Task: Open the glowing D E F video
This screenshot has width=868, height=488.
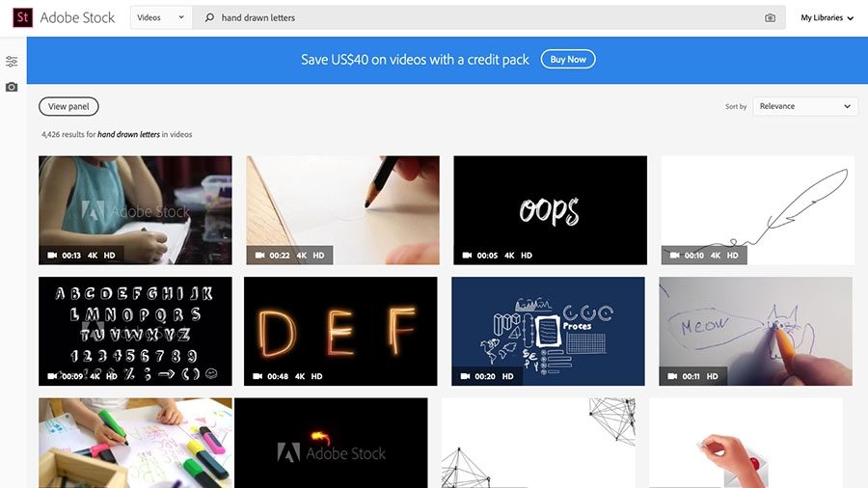Action: [x=340, y=332]
